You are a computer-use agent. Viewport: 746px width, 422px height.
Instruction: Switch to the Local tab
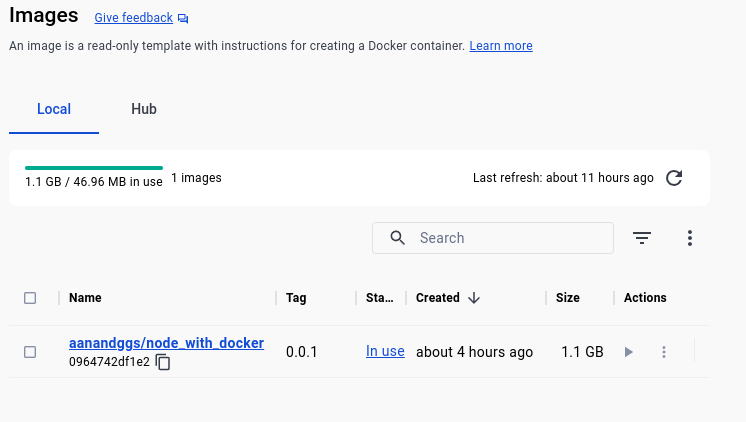[x=54, y=109]
